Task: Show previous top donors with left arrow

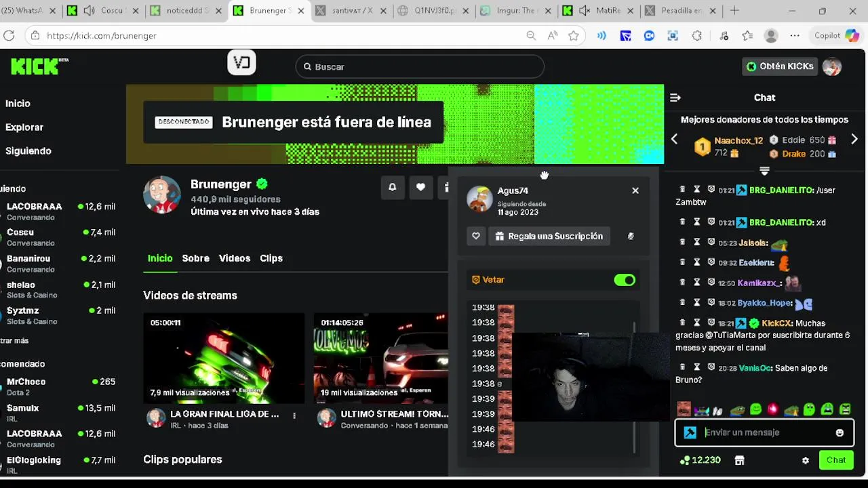Action: [x=674, y=140]
